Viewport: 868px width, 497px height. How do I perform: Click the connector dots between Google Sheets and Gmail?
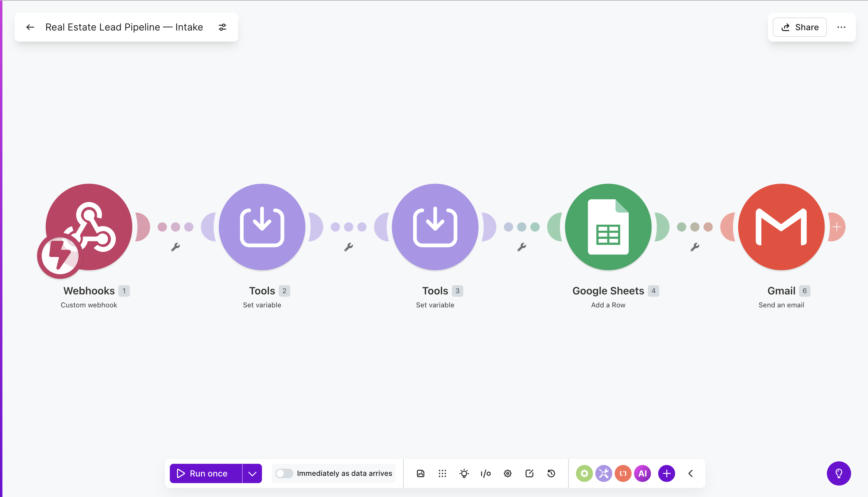pyautogui.click(x=695, y=227)
